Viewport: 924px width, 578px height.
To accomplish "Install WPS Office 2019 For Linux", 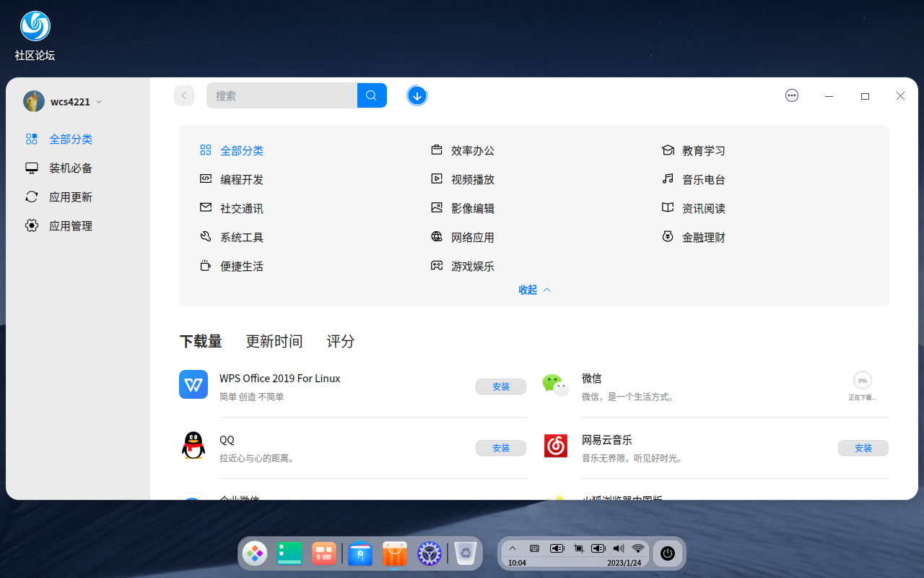I will (501, 387).
